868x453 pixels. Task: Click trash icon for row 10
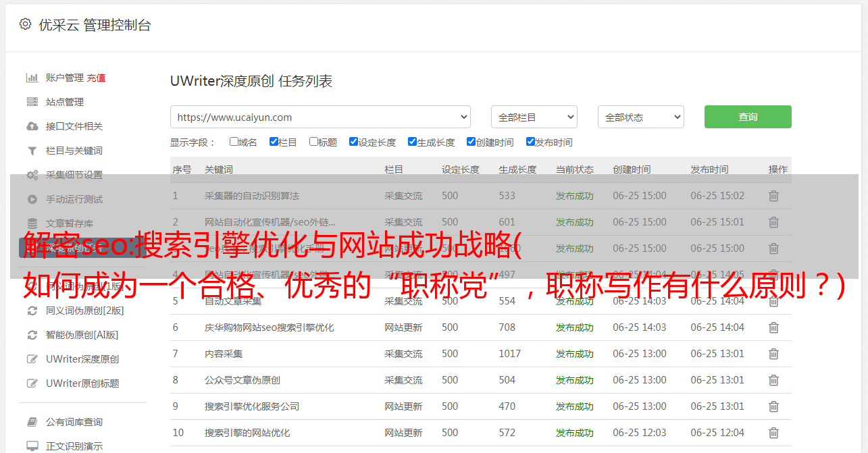pos(773,433)
